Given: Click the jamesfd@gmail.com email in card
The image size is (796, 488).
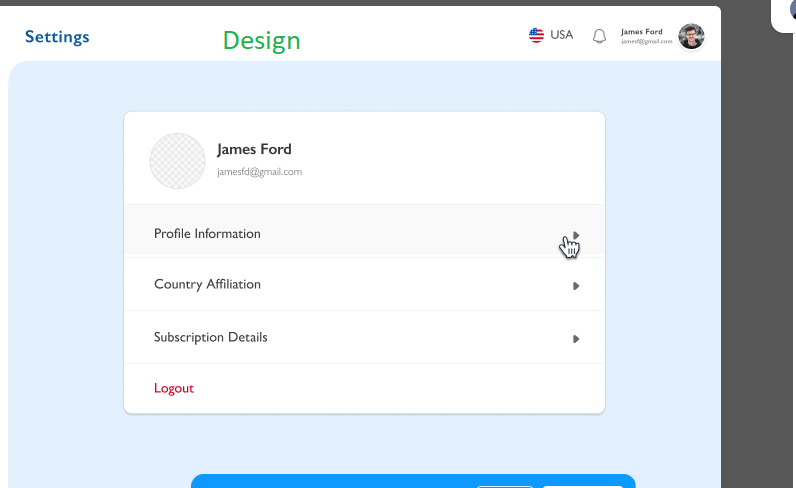Looking at the screenshot, I should pos(259,172).
